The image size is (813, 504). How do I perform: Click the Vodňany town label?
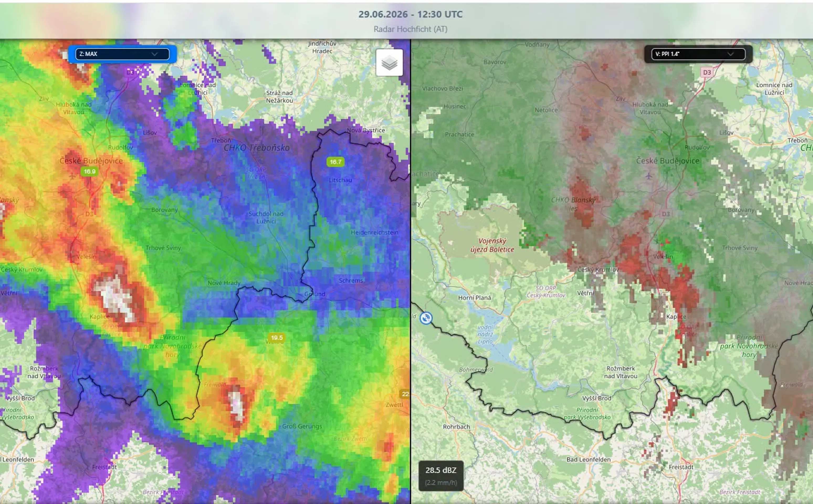537,44
